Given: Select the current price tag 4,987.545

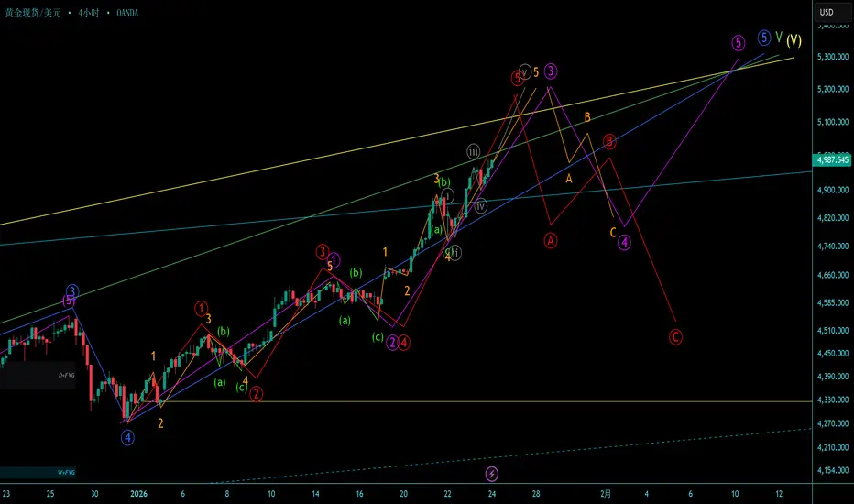Looking at the screenshot, I should click(x=832, y=159).
